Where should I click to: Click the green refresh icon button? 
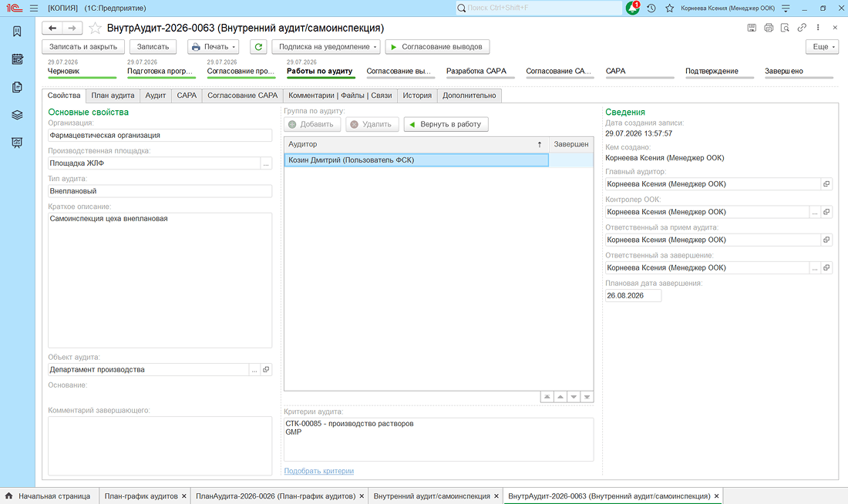pos(258,47)
